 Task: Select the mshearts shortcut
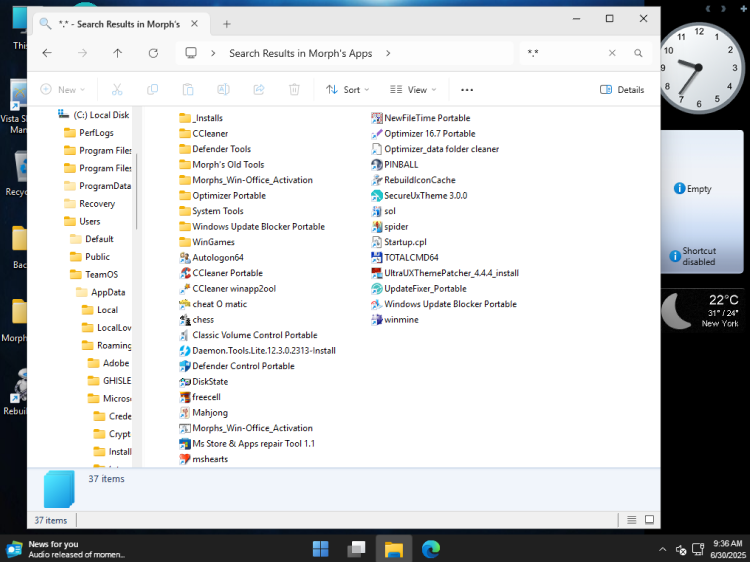click(x=204, y=459)
